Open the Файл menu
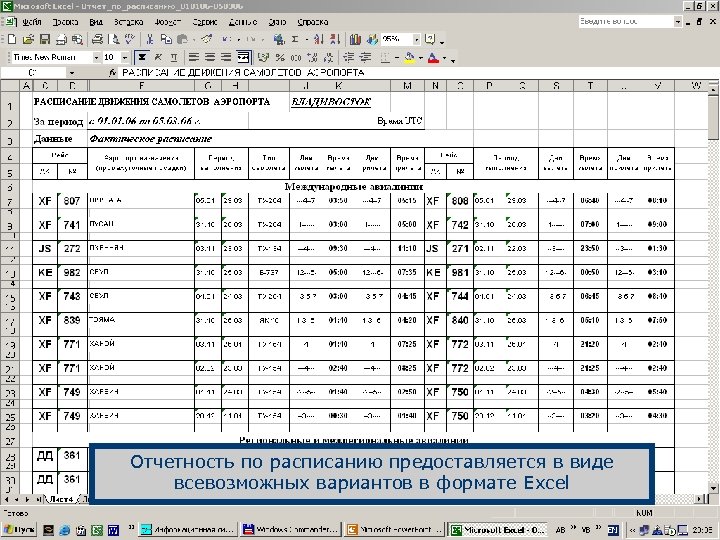 pos(32,22)
